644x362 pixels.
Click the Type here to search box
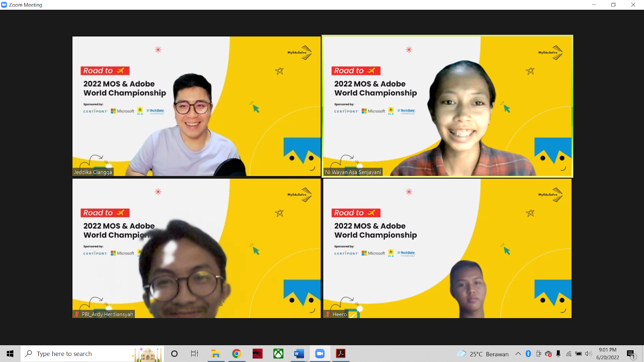(92, 354)
